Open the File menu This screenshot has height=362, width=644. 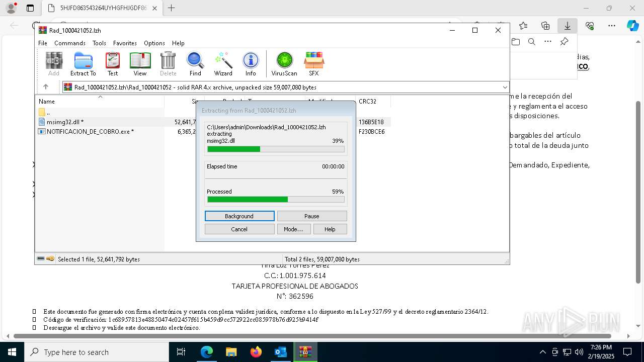(x=43, y=43)
